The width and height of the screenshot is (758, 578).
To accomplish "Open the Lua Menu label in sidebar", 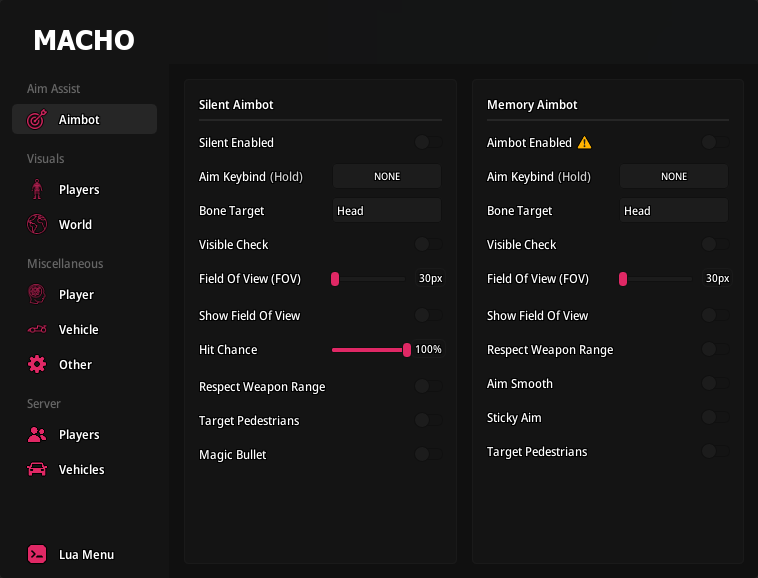I will pyautogui.click(x=86, y=555).
